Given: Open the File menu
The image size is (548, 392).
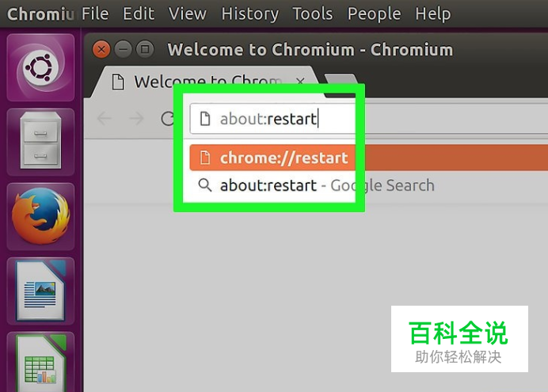Looking at the screenshot, I should 95,14.
